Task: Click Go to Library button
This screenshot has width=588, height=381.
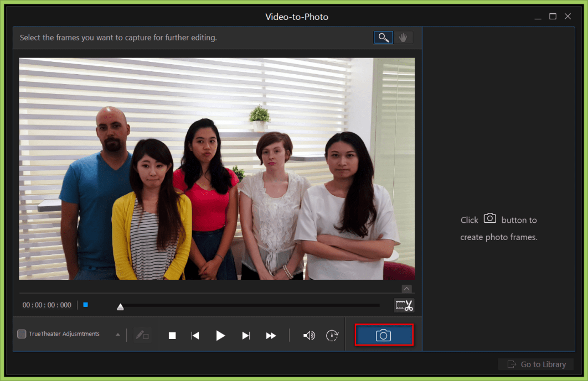Action: coord(537,364)
